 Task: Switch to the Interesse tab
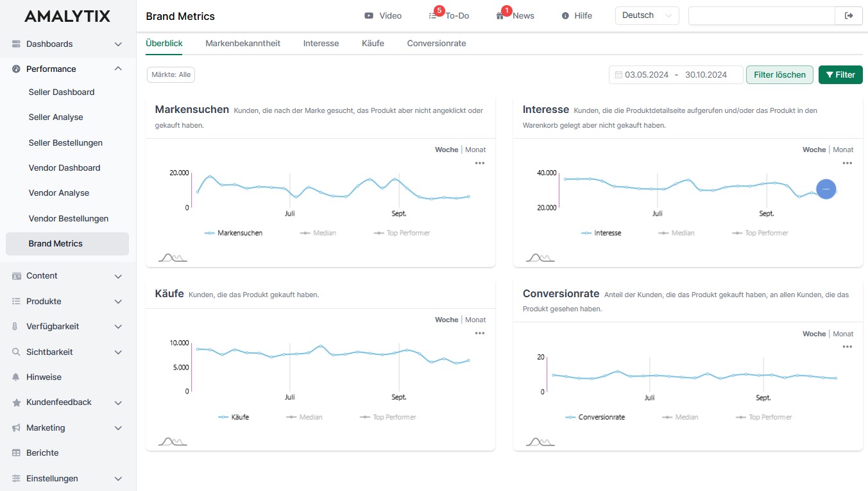321,44
